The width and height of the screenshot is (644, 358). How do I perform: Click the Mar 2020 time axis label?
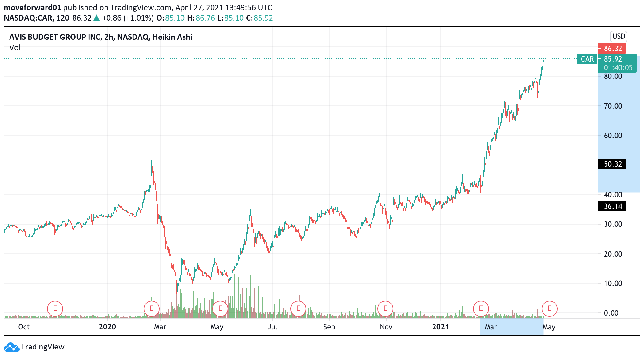click(x=160, y=327)
